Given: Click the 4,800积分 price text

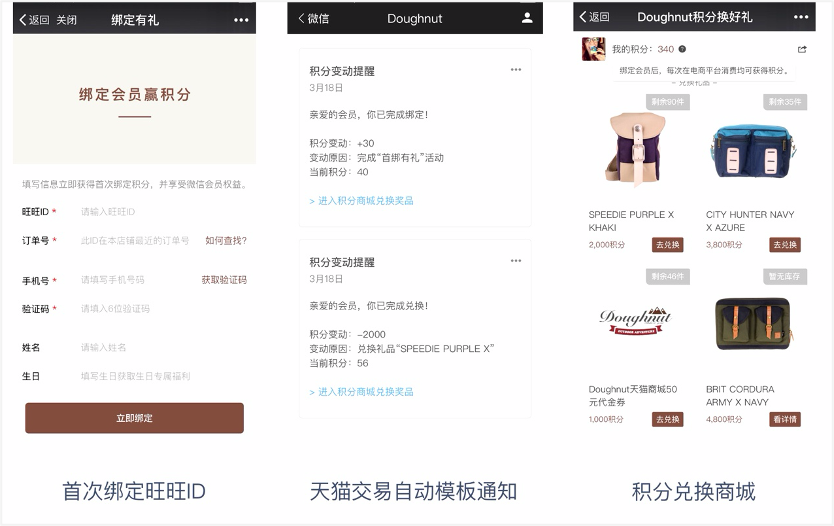Looking at the screenshot, I should tap(724, 419).
